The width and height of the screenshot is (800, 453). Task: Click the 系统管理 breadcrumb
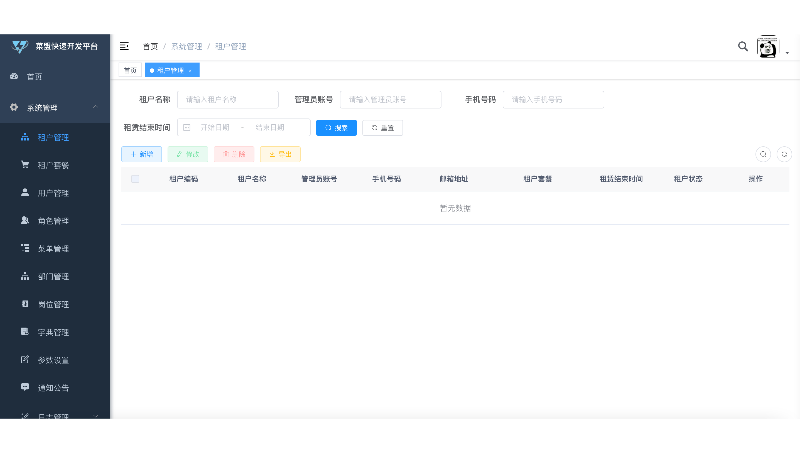pos(187,46)
